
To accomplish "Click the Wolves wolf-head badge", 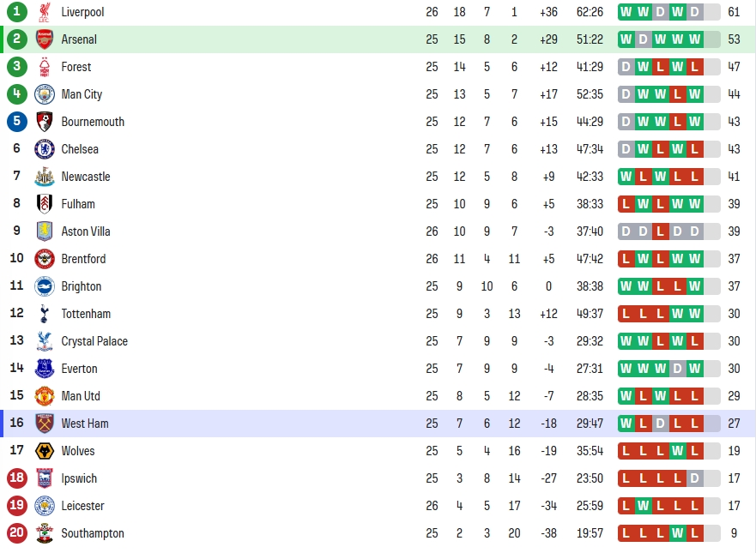I will tap(45, 451).
